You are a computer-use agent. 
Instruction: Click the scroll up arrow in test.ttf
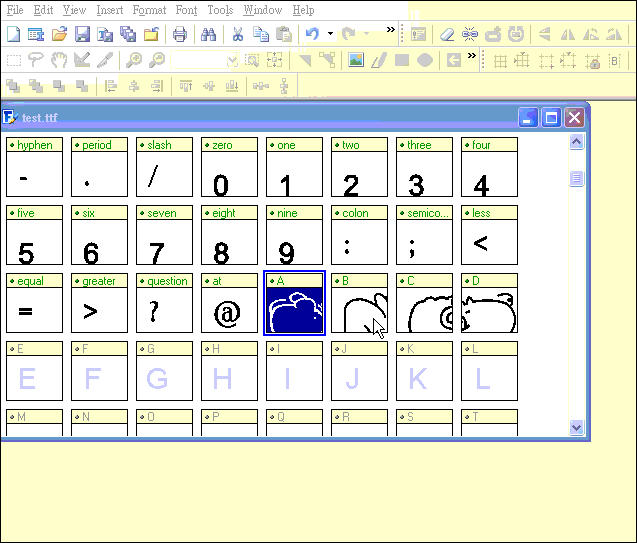pyautogui.click(x=576, y=142)
